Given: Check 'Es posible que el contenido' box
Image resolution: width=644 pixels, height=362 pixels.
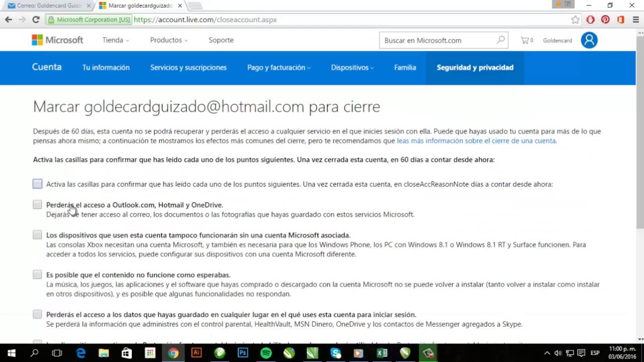Looking at the screenshot, I should (38, 275).
